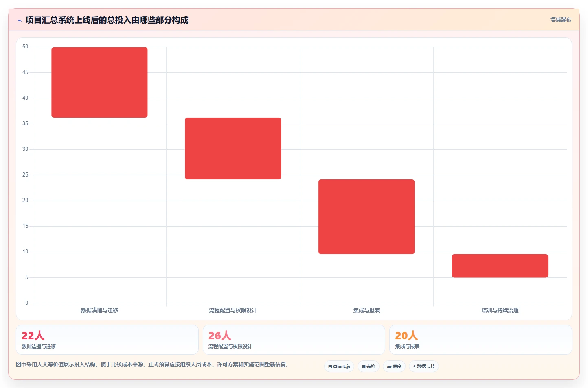The width and height of the screenshot is (588, 388).
Task: Select the 进度 tag chip
Action: [394, 366]
